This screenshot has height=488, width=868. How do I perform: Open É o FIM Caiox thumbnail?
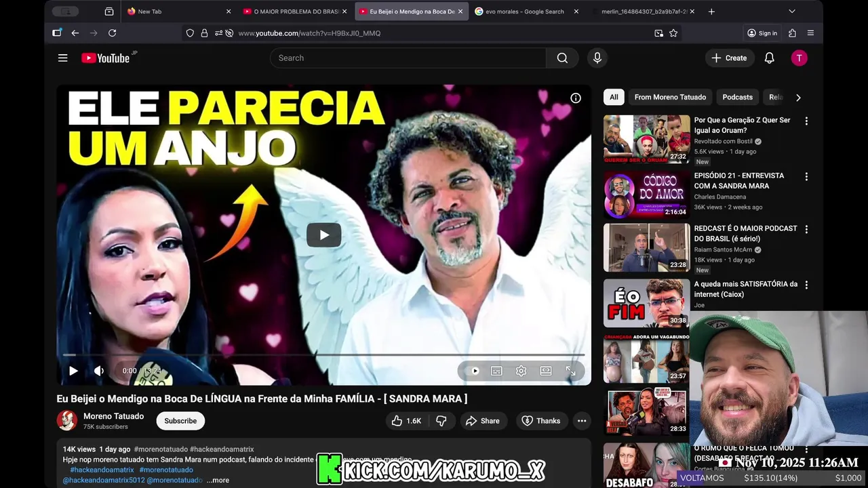pyautogui.click(x=647, y=303)
